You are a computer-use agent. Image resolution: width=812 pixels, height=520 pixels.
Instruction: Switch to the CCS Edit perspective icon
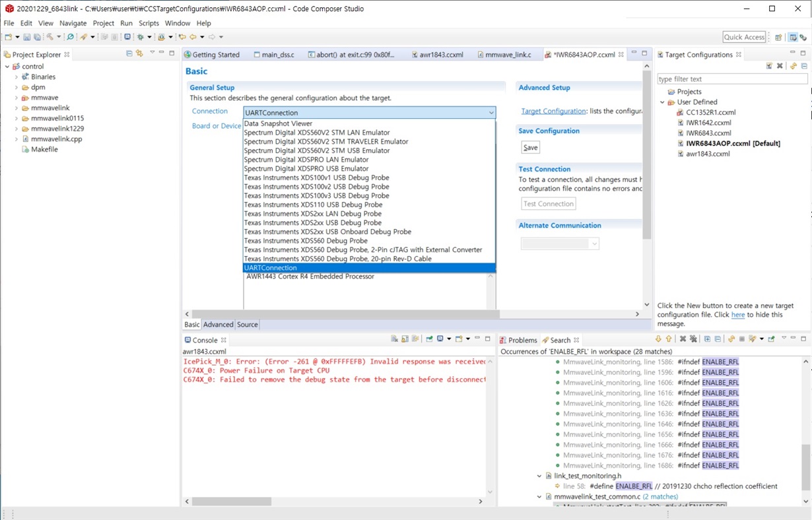(x=793, y=38)
